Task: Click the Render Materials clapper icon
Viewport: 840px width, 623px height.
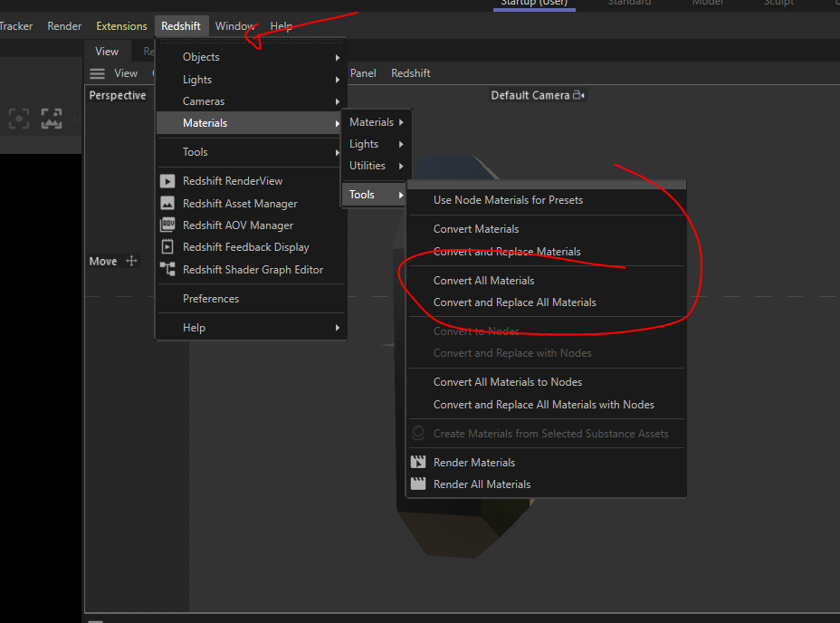Action: point(418,462)
